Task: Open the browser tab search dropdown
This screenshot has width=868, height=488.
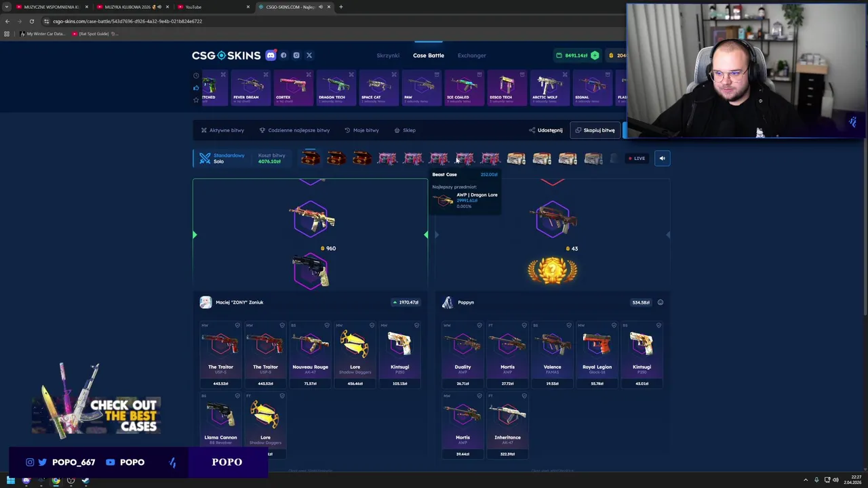Action: [x=7, y=7]
